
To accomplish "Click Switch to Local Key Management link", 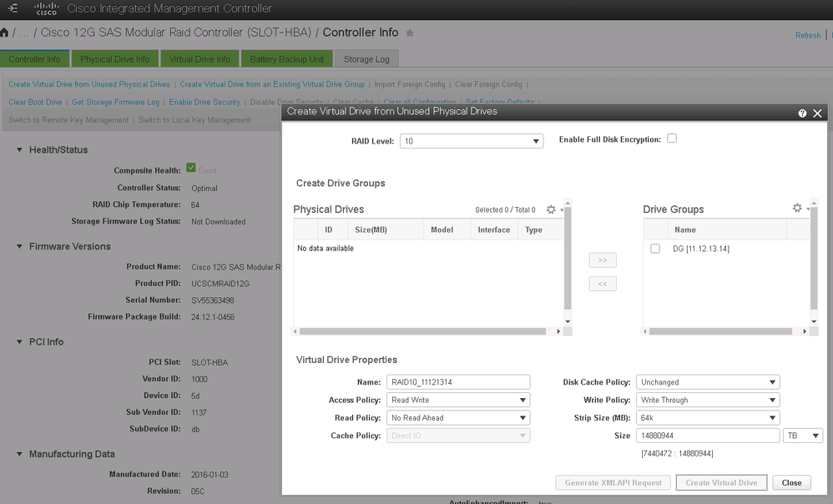I will coord(194,120).
